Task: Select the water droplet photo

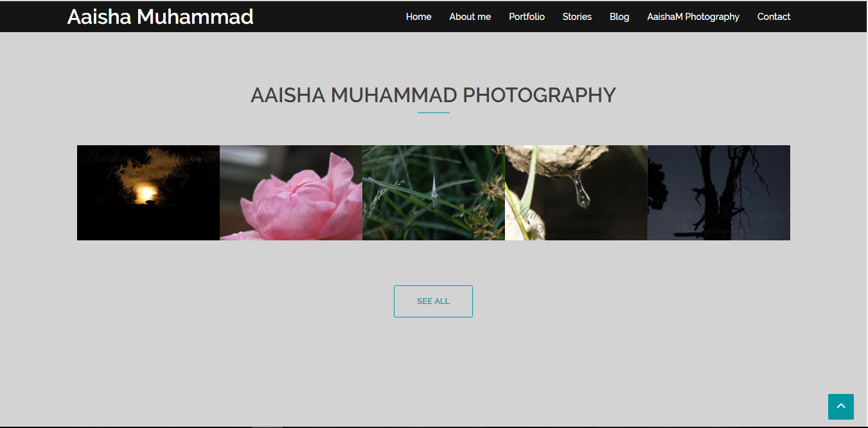Action: (x=576, y=193)
